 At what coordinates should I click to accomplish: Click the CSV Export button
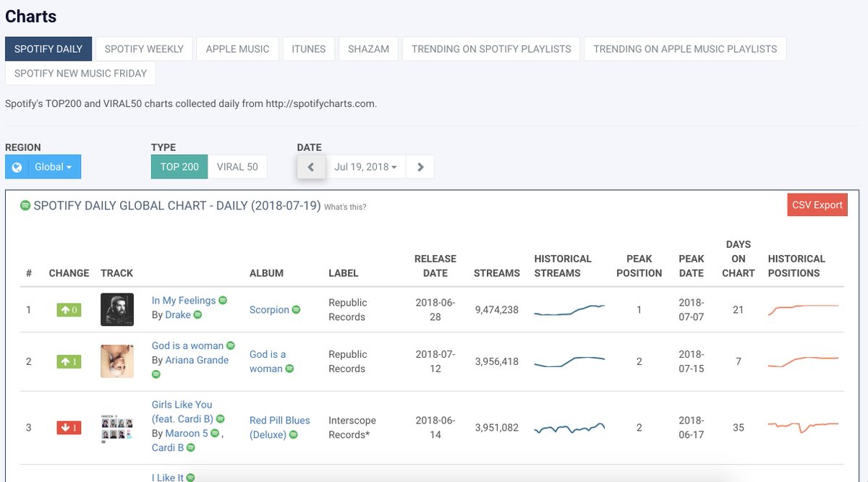pyautogui.click(x=817, y=205)
